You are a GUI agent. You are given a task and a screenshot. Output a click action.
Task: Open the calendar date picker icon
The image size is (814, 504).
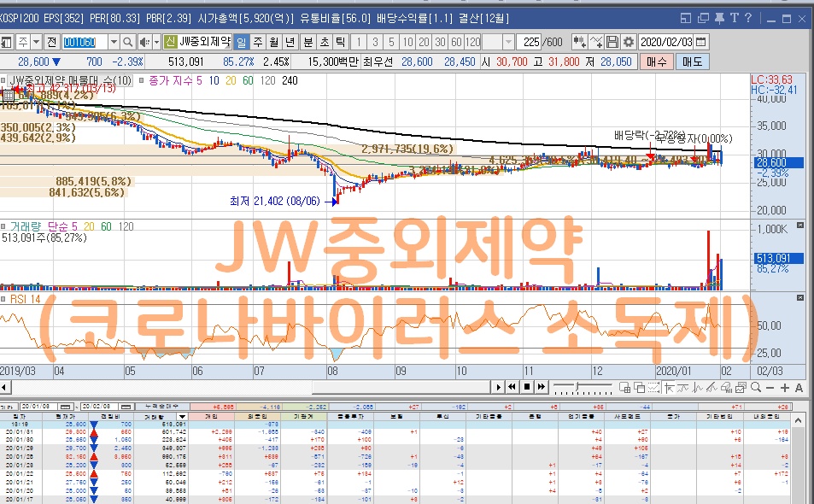pos(701,42)
